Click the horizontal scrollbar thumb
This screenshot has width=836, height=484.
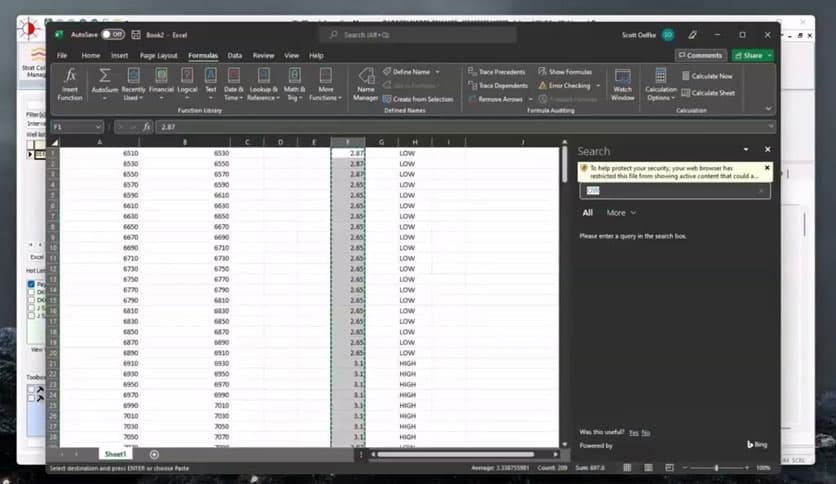(456, 454)
